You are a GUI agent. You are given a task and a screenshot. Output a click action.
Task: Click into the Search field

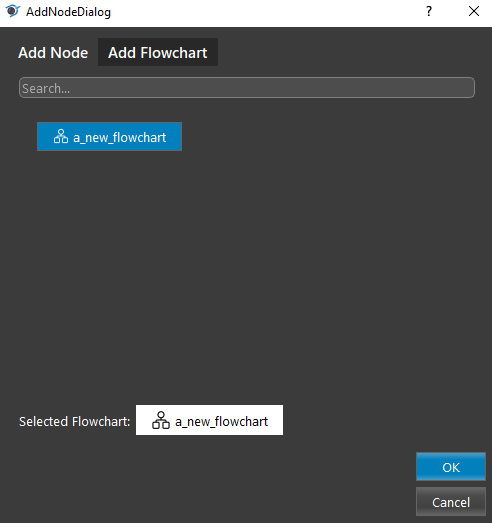(247, 88)
